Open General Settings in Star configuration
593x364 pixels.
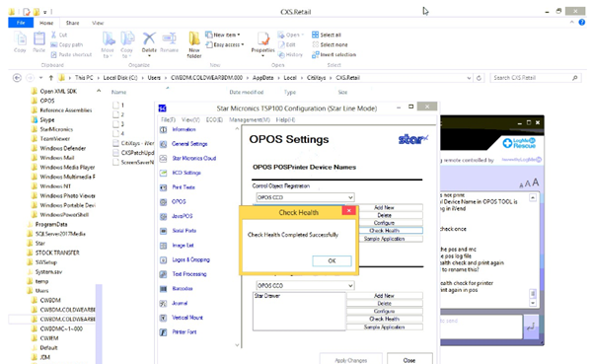189,144
